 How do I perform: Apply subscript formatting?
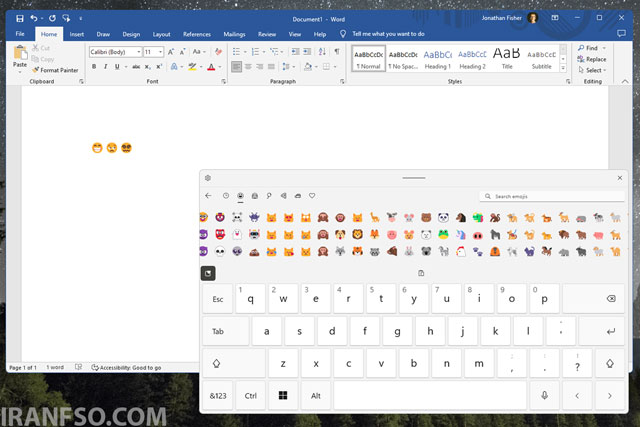pos(148,67)
